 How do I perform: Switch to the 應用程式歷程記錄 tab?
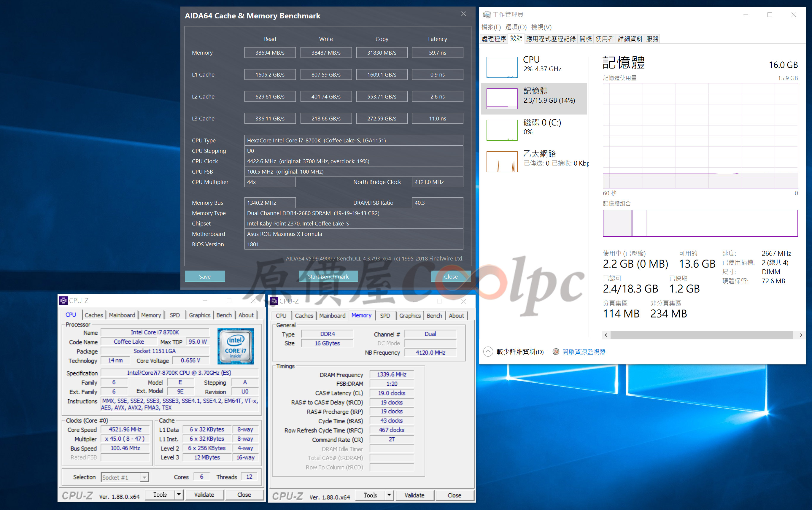(551, 39)
